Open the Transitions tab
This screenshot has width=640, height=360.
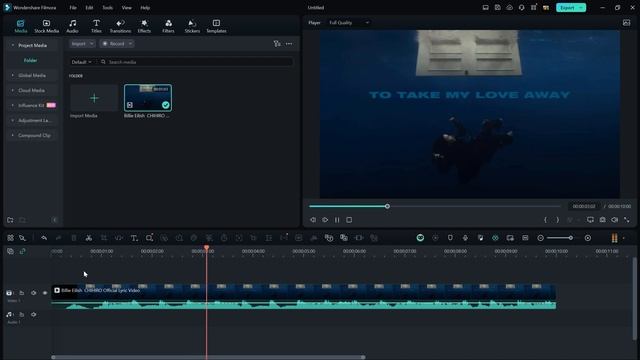(120, 26)
